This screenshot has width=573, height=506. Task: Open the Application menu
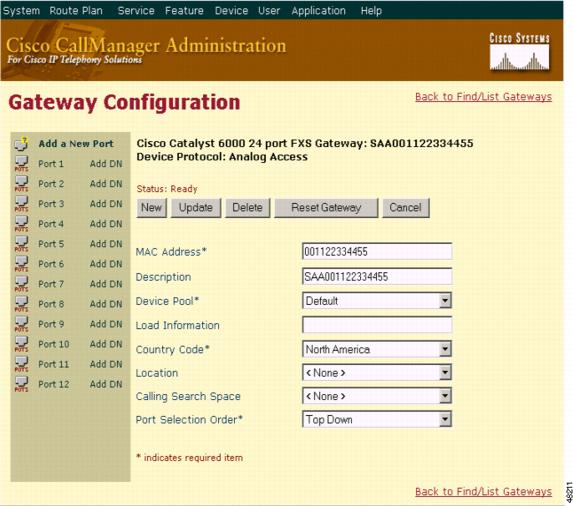pos(318,11)
